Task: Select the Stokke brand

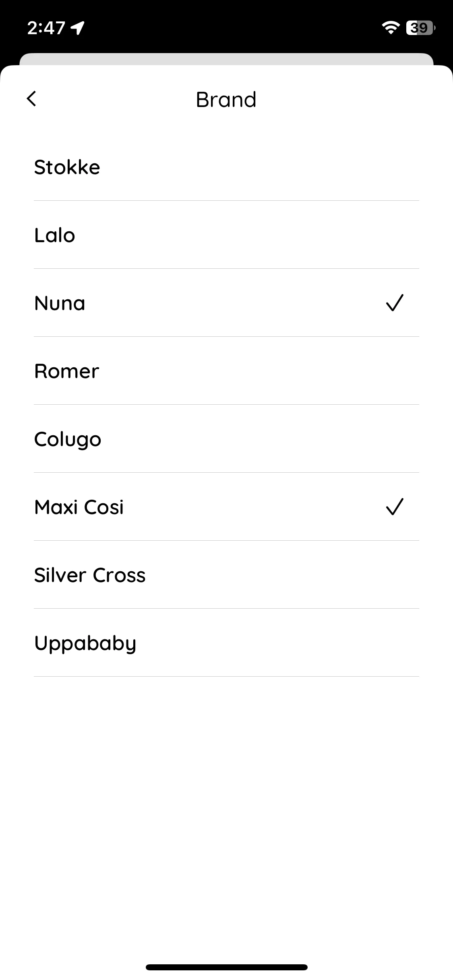Action: point(226,167)
